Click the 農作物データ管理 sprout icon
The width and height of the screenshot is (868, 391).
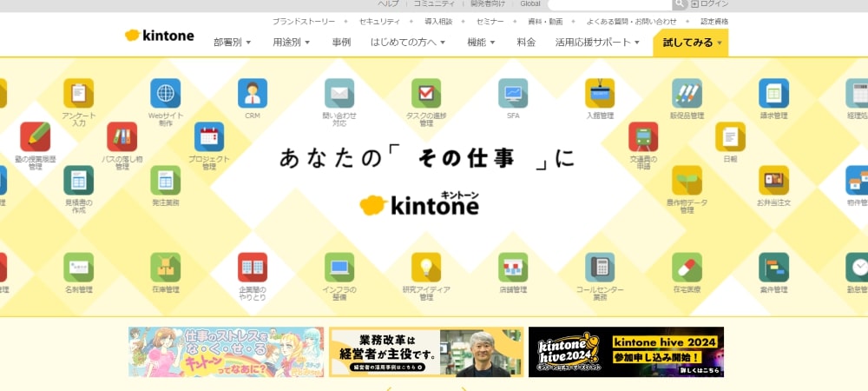point(687,180)
